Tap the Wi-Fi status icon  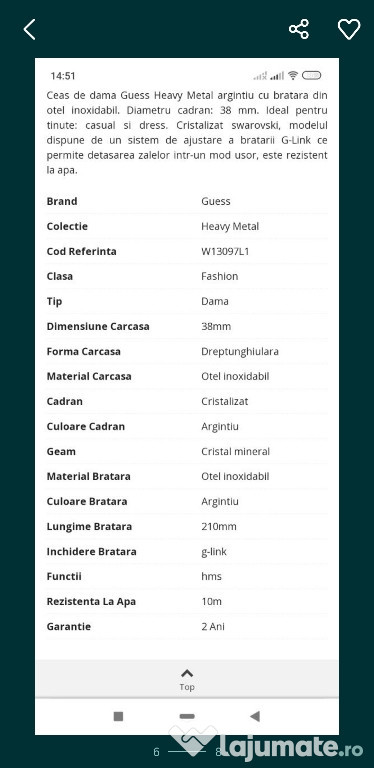pyautogui.click(x=293, y=75)
